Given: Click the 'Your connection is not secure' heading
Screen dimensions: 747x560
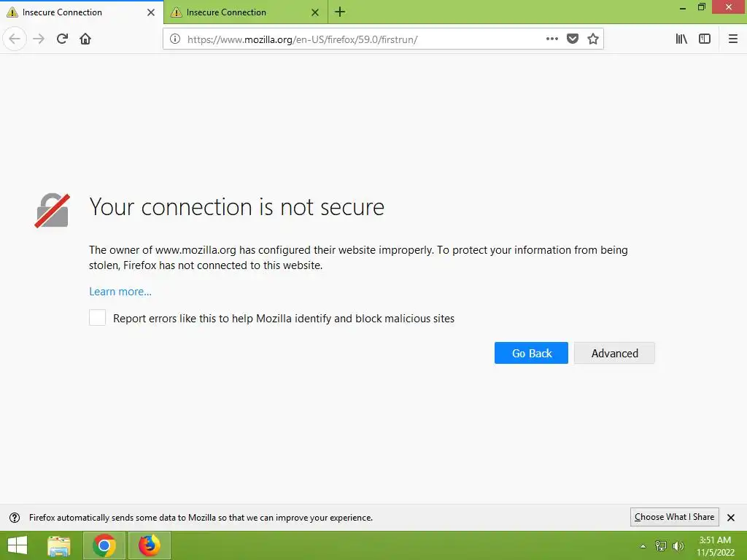Looking at the screenshot, I should (237, 207).
